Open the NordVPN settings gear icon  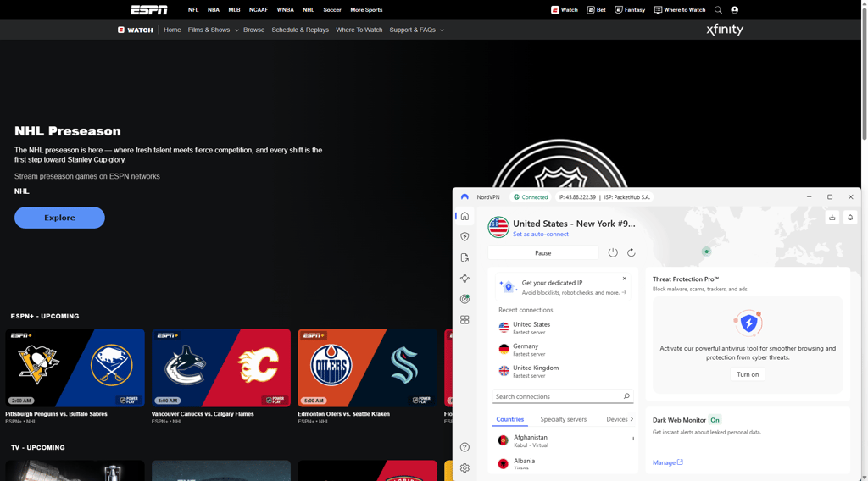465,467
